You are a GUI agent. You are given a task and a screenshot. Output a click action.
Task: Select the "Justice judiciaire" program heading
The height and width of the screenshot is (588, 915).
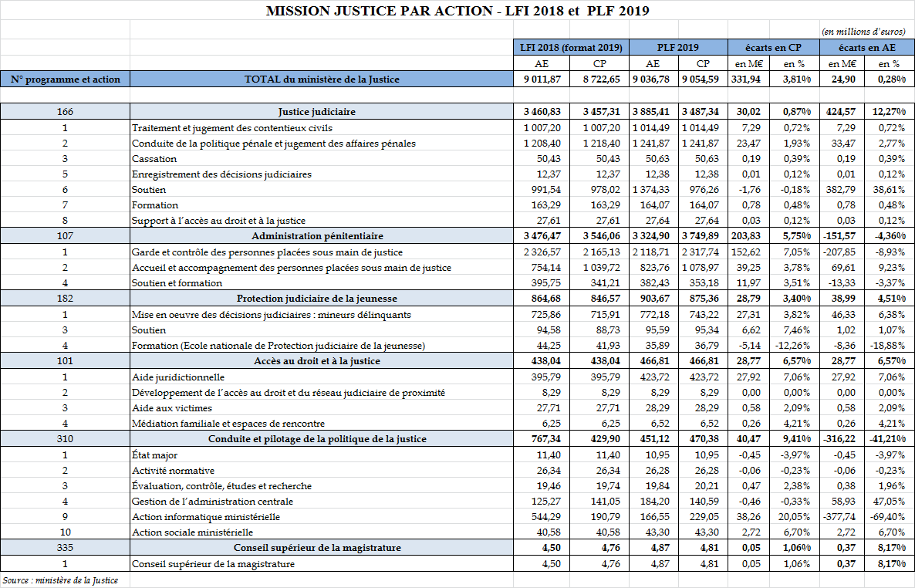322,112
